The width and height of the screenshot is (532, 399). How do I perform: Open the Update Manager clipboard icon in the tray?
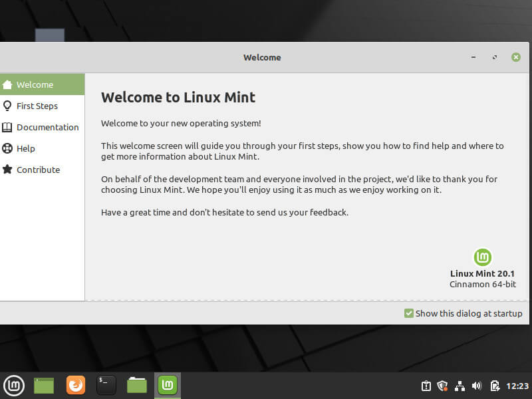426,386
